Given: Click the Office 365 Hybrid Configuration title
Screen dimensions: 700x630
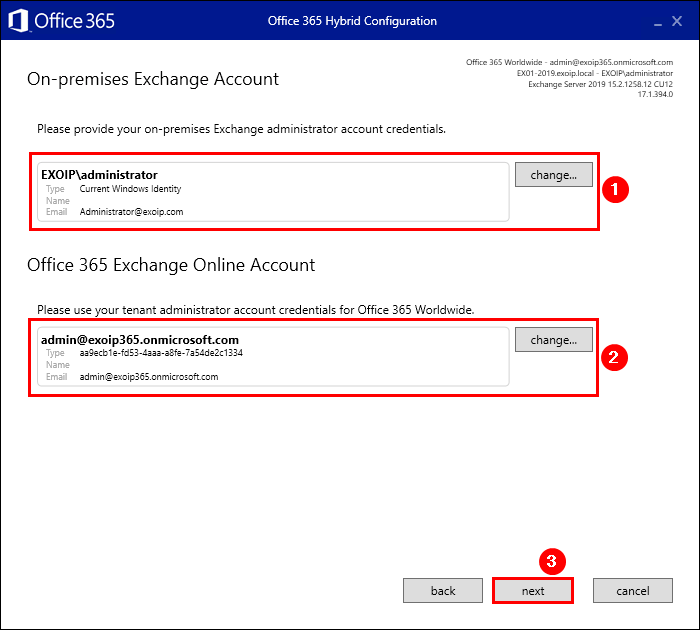Looking at the screenshot, I should coord(352,21).
